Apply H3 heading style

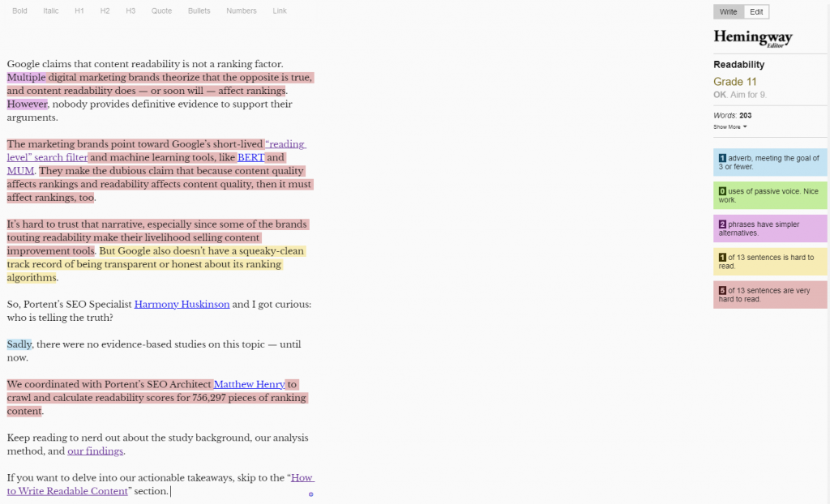pyautogui.click(x=130, y=11)
